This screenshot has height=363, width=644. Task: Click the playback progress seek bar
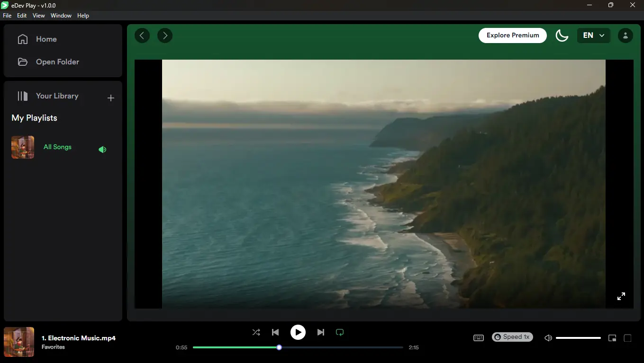click(332, 347)
